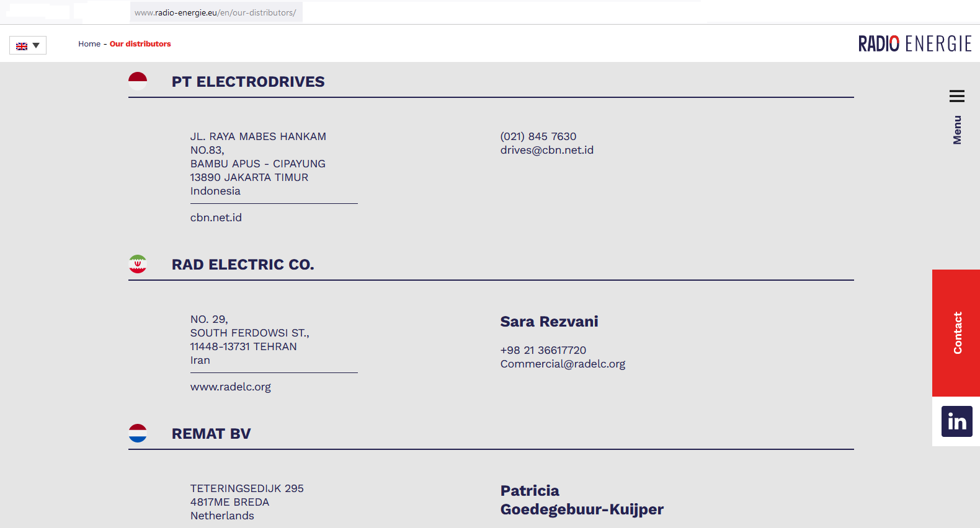980x528 pixels.
Task: Email drives@cbn.net.id address
Action: (x=546, y=150)
